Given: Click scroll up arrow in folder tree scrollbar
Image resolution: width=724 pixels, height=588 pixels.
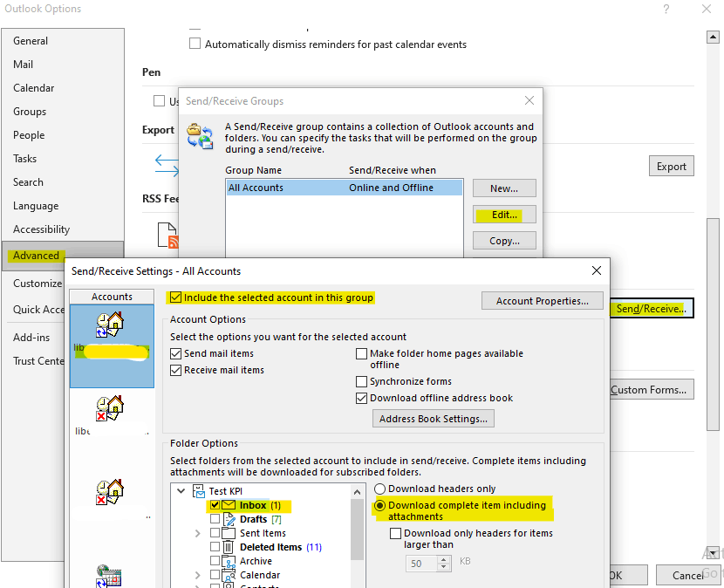Looking at the screenshot, I should pyautogui.click(x=357, y=492).
